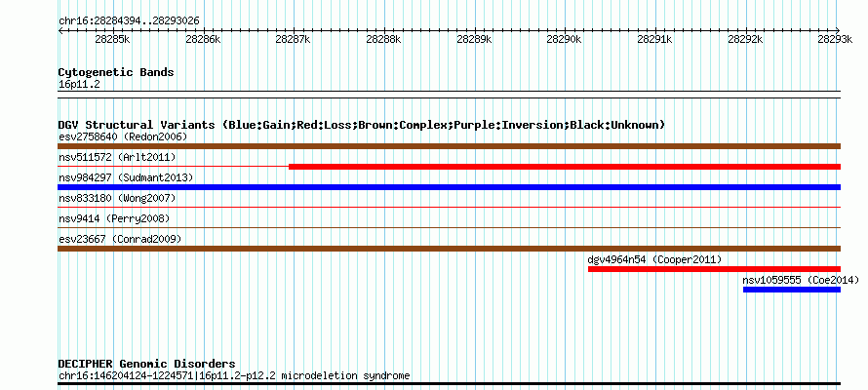The image size is (868, 390).
Task: Open the esv23667 (Conrad2009) label
Action: (120, 239)
